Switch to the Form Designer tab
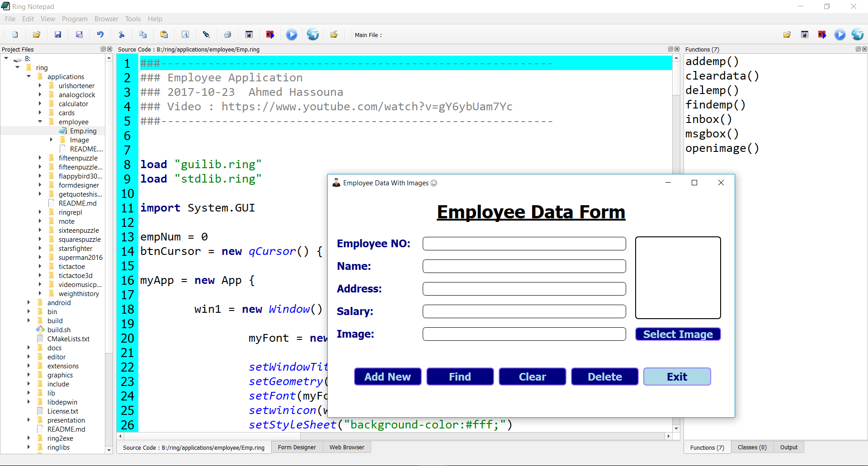This screenshot has height=466, width=868. tap(297, 447)
